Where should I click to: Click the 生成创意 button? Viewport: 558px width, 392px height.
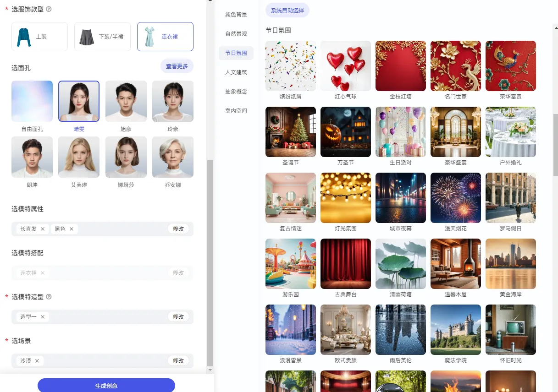pos(106,386)
